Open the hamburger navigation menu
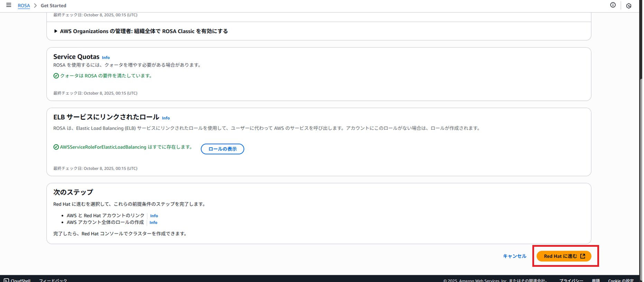 click(x=9, y=5)
